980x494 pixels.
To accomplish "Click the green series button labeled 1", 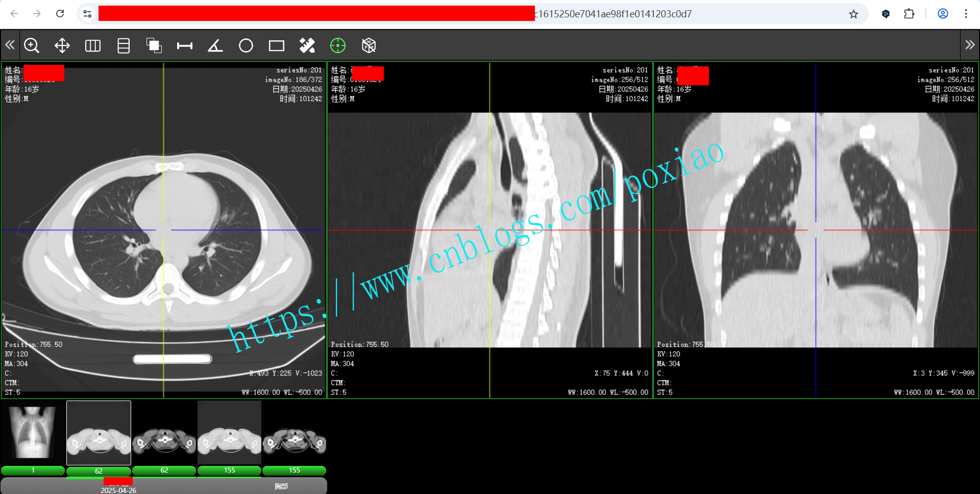I will [33, 471].
